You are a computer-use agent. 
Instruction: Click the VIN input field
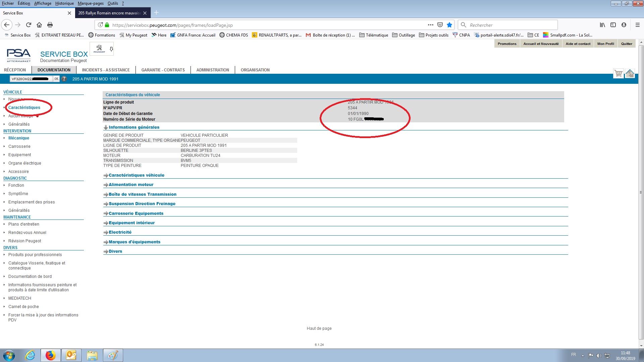click(31, 79)
